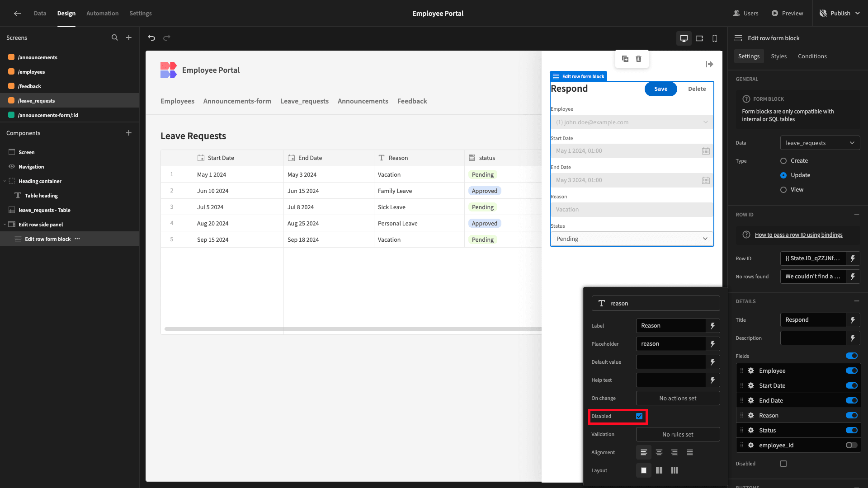868x488 pixels.
Task: Search screens with magnifier icon
Action: point(115,38)
